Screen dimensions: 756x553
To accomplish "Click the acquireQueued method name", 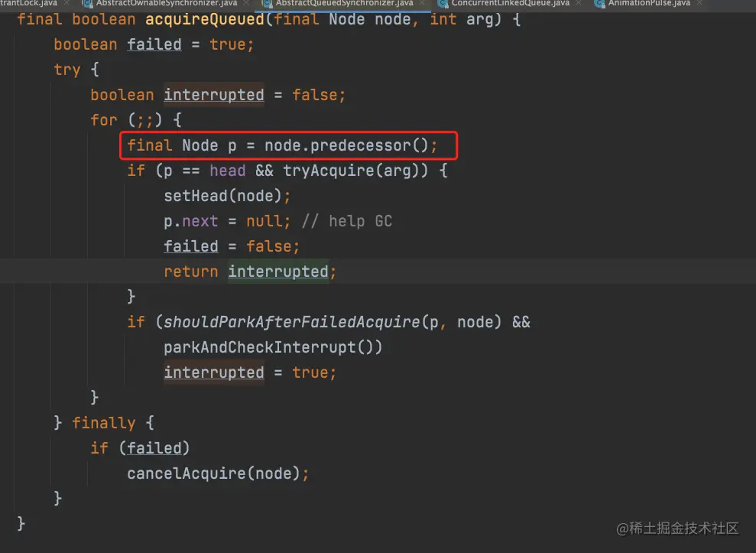I will (x=204, y=20).
